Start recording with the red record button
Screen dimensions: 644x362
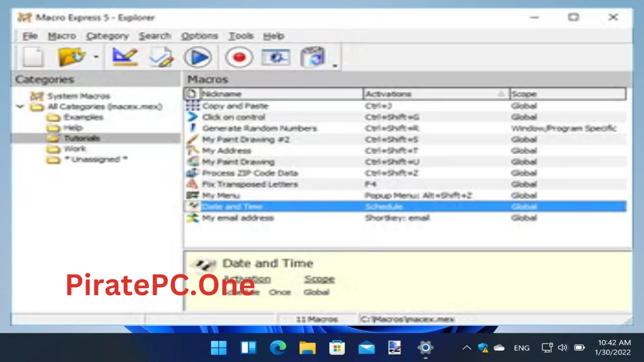click(x=239, y=57)
